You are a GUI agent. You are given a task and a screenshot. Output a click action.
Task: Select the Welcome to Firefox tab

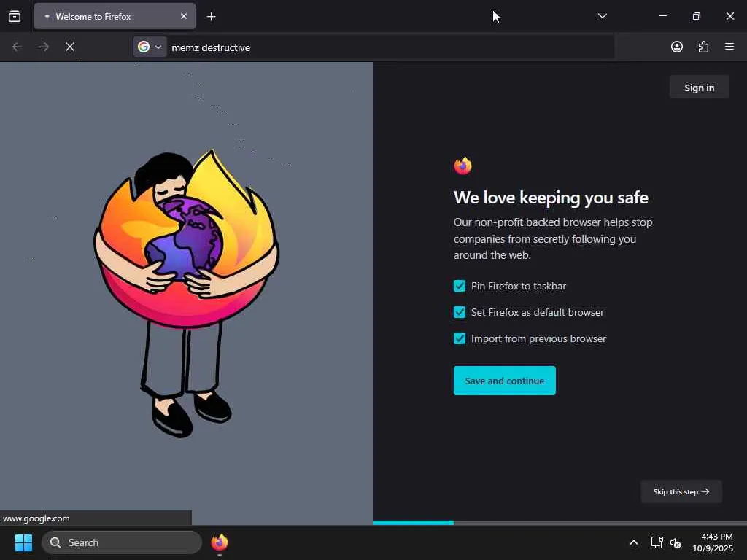pyautogui.click(x=115, y=16)
